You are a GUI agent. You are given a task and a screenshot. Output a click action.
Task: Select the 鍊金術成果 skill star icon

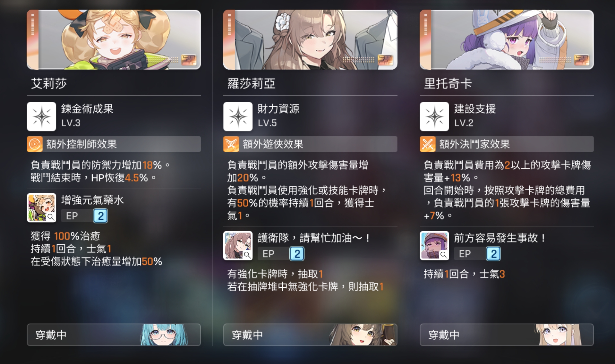41,116
